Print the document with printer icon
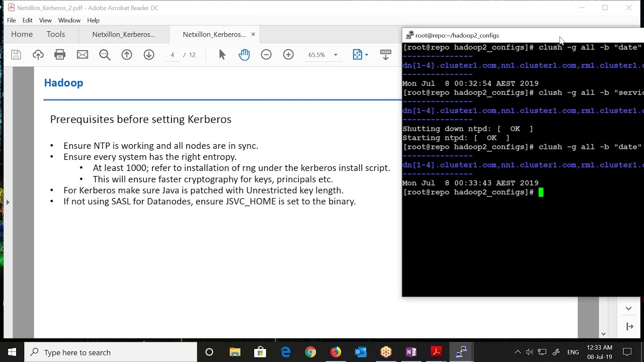This screenshot has width=644, height=362. tap(60, 55)
